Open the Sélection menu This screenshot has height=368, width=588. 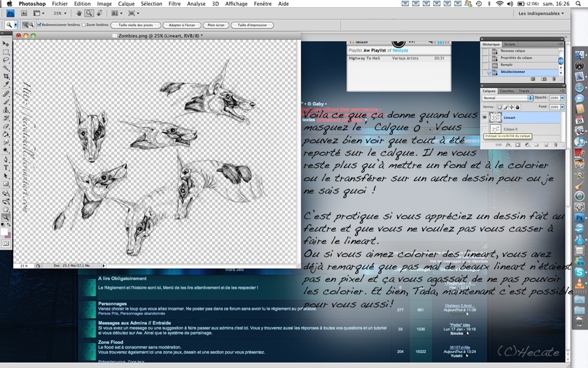click(x=152, y=4)
